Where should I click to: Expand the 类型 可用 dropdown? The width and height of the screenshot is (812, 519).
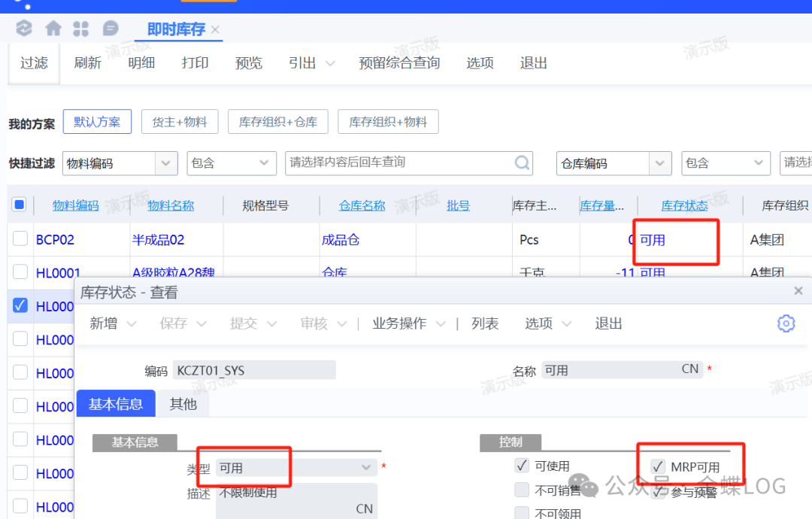pyautogui.click(x=366, y=468)
